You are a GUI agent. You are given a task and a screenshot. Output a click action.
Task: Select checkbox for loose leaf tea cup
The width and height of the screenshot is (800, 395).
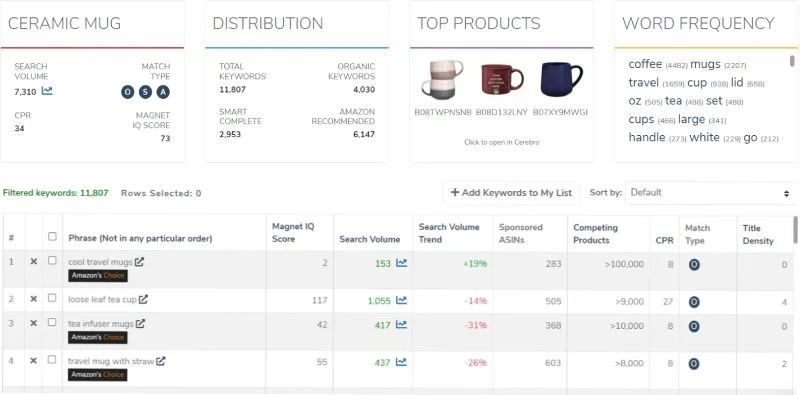tap(52, 298)
